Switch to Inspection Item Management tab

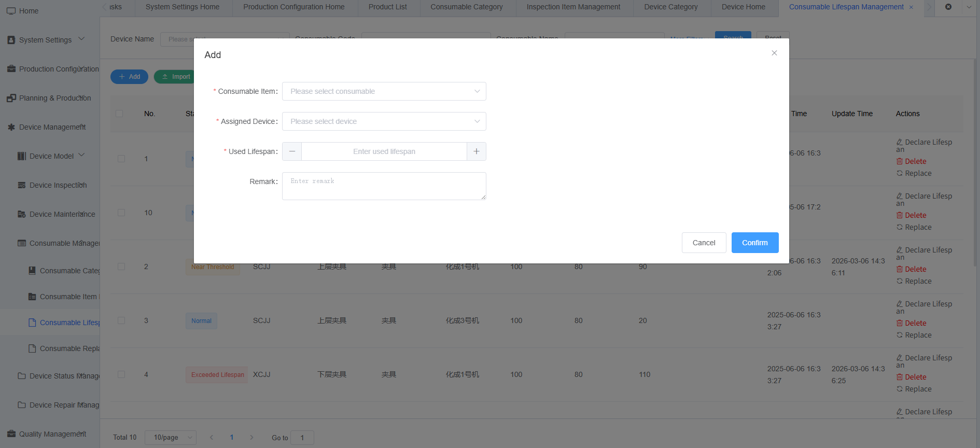click(x=573, y=7)
